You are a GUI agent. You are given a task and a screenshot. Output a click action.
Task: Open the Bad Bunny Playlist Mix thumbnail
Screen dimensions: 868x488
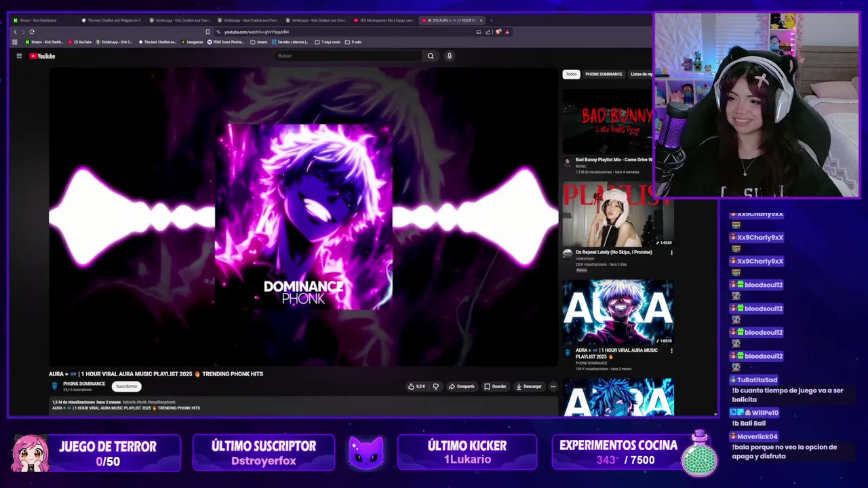608,121
